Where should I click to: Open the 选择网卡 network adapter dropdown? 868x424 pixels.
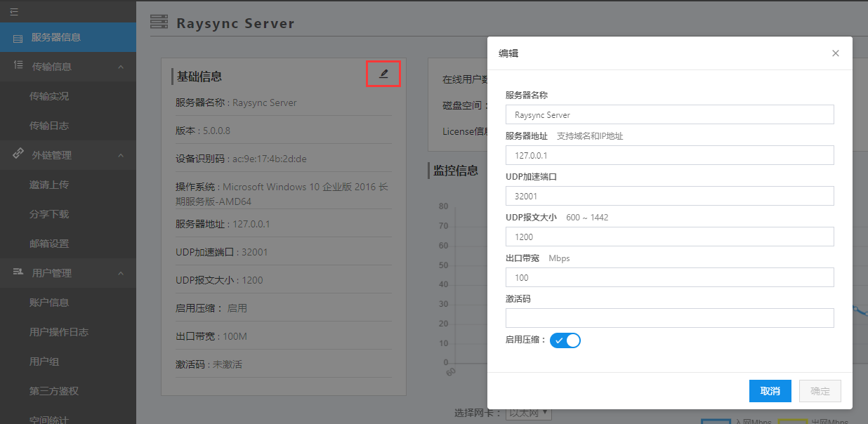pos(527,414)
